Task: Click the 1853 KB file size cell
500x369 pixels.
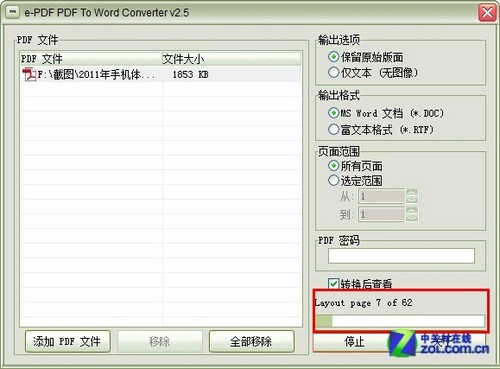Action: click(190, 74)
